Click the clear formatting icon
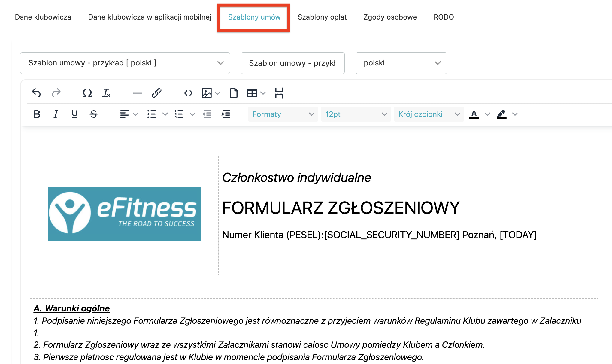 (x=106, y=93)
